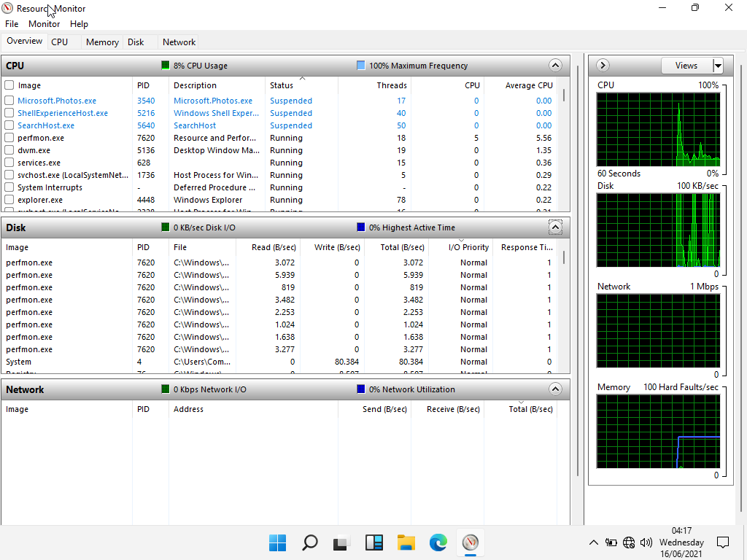Image resolution: width=747 pixels, height=560 pixels.
Task: Check the SearchHost.exe checkbox
Action: 9,125
